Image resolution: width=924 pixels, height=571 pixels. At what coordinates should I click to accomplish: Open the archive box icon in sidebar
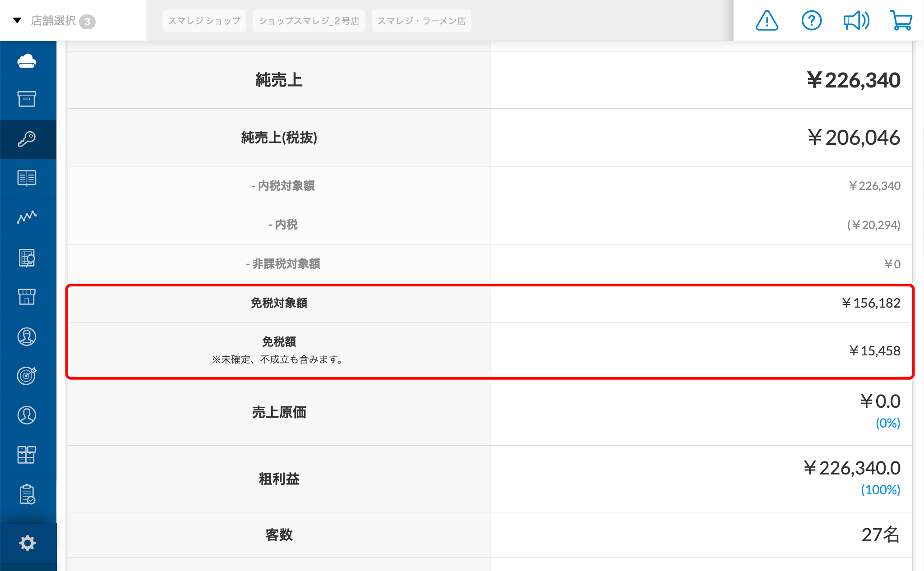click(27, 99)
